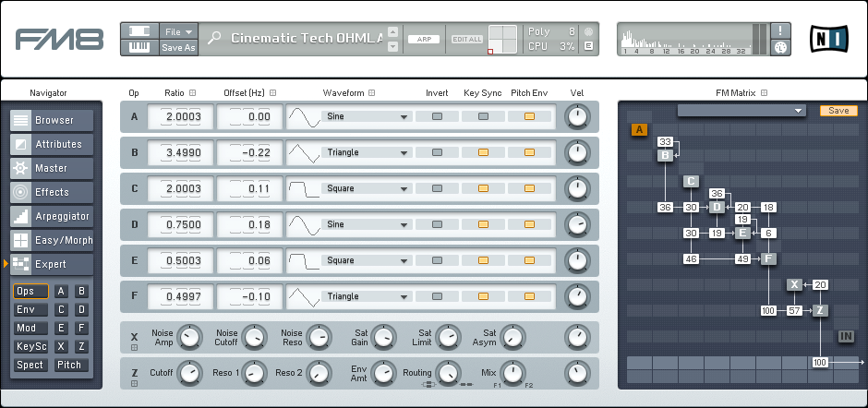Open the Effects page in Navigator
This screenshot has height=408, width=868.
click(52, 192)
